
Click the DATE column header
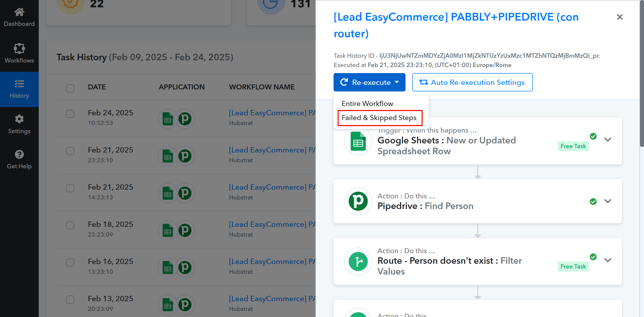point(97,87)
